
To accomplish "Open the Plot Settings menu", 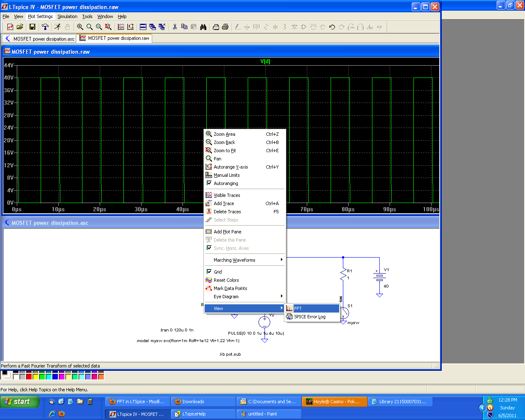I will pyautogui.click(x=40, y=16).
